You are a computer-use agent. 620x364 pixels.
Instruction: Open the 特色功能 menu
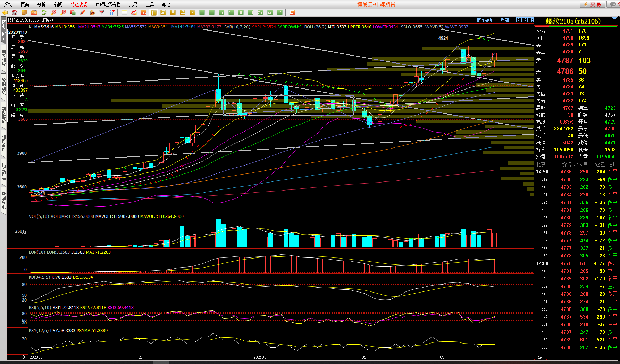(79, 5)
